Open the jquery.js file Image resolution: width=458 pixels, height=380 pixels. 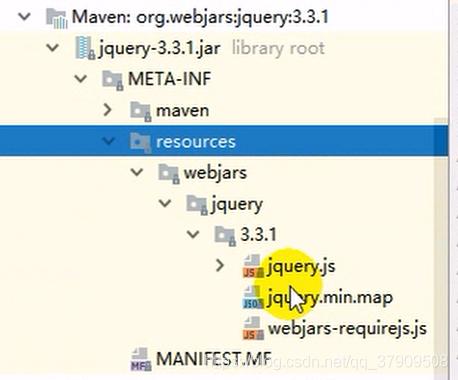[x=301, y=267]
